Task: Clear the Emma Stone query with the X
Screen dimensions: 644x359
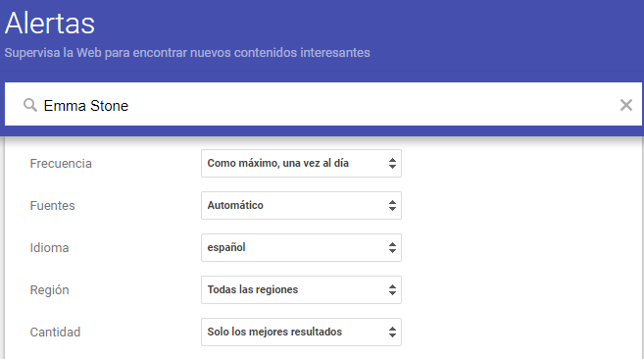Action: (626, 105)
